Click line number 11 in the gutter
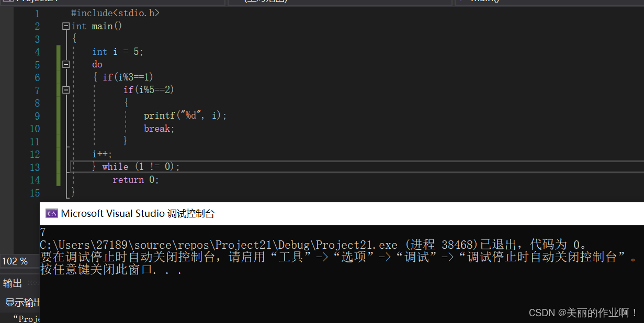 [35, 142]
